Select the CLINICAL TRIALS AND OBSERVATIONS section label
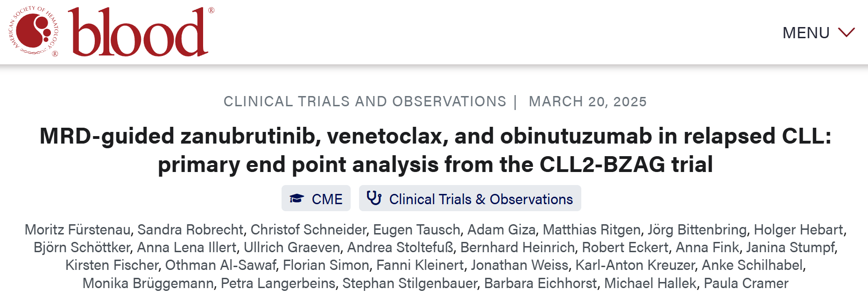The width and height of the screenshot is (868, 296). point(365,101)
